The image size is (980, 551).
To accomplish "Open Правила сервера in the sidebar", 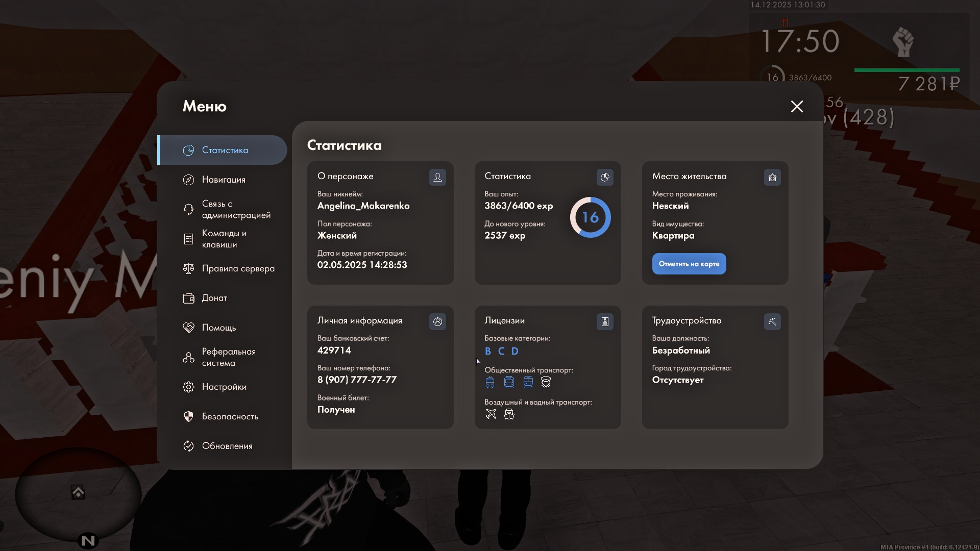I will coord(238,268).
